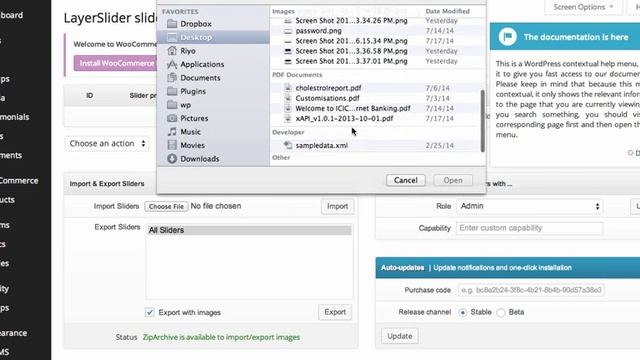Screen dimensions: 640x360
Task: Select the sampledata.xml file icon
Action: tap(288, 145)
